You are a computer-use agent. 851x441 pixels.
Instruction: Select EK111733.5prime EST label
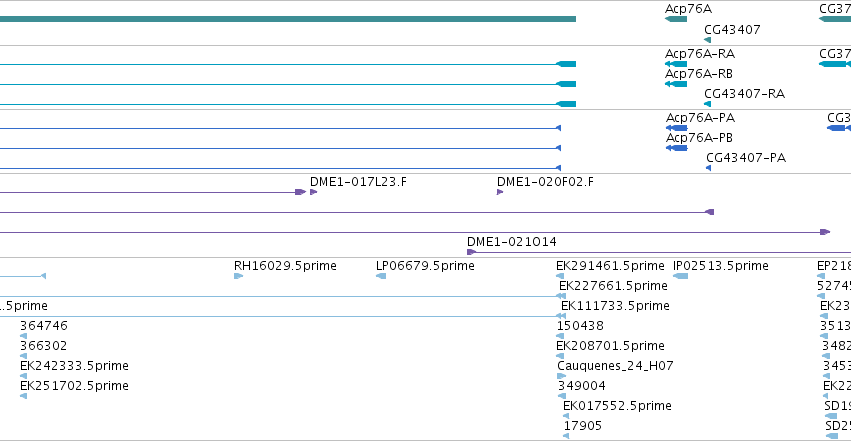pos(615,306)
